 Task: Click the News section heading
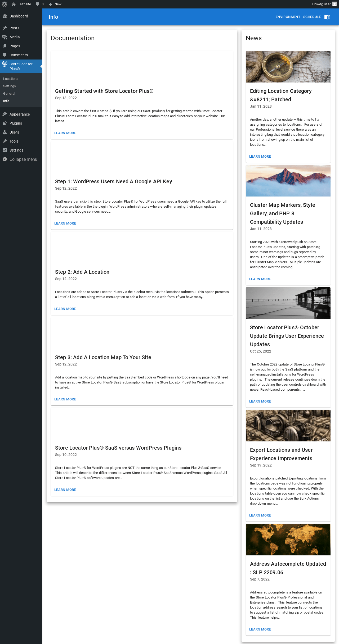(x=254, y=38)
